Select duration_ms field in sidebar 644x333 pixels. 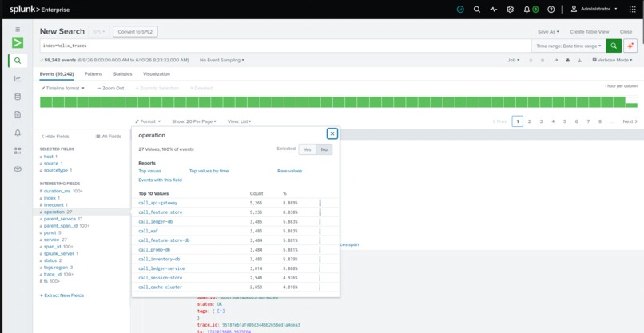point(57,192)
